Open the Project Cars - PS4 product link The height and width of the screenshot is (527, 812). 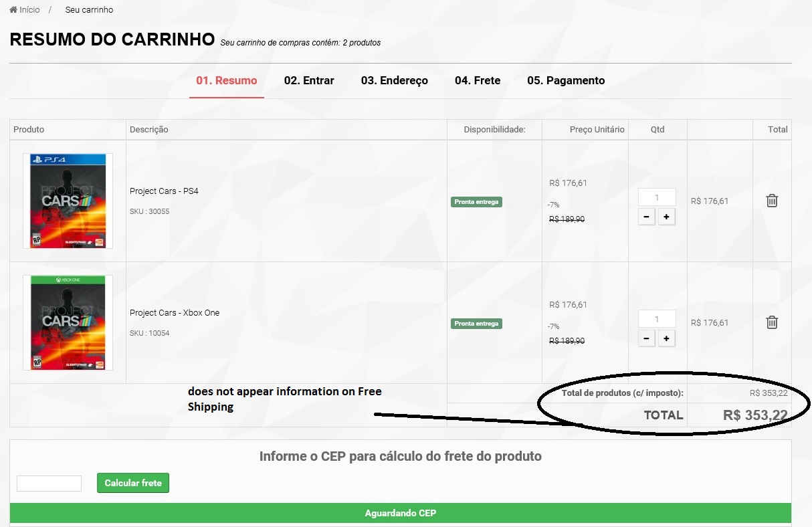pos(164,191)
